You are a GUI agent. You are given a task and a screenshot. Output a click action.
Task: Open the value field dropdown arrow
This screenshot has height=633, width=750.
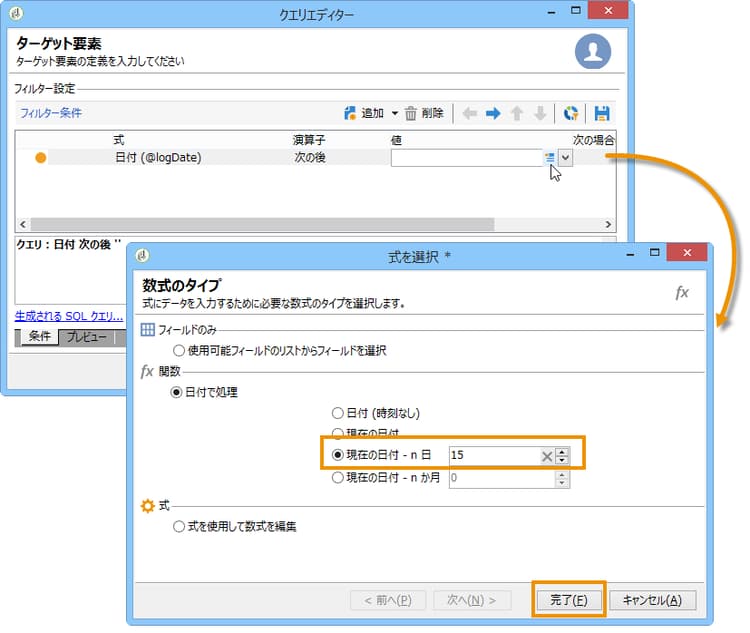click(x=565, y=157)
